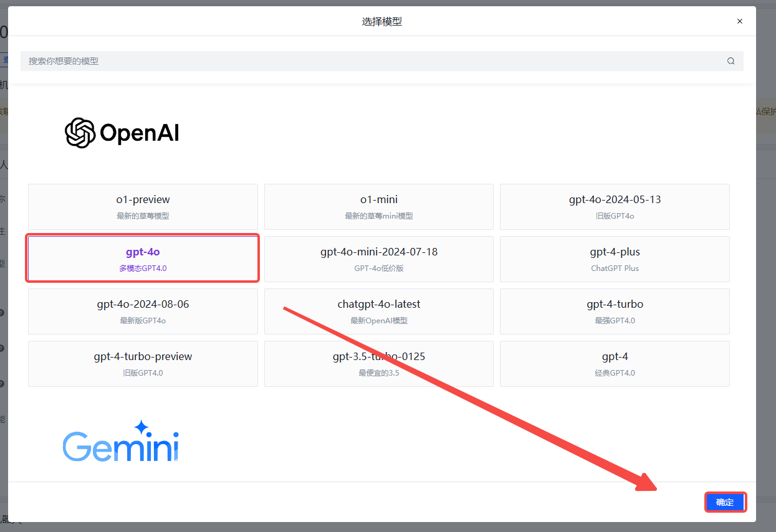Select the o1-preview model card

point(143,207)
